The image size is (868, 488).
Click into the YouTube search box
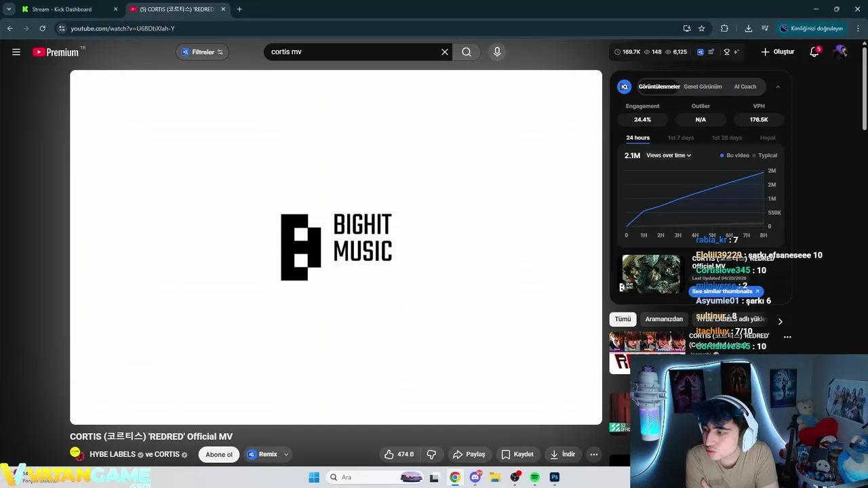tap(353, 52)
